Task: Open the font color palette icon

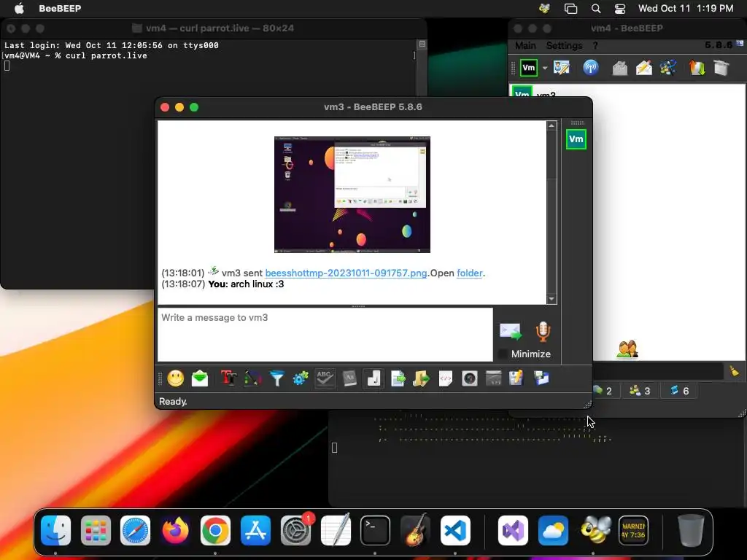Action: (x=253, y=378)
